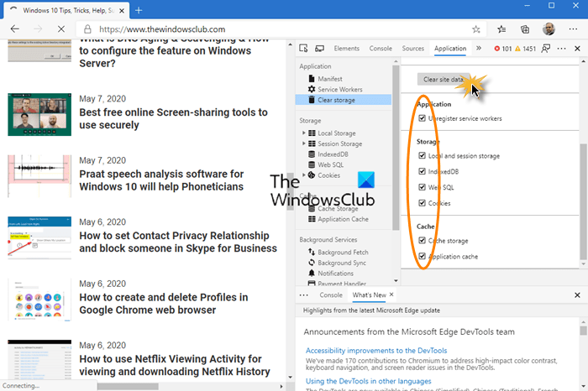Open drawer options three-dots menu
Screen dimensions: 588x391
coord(304,295)
